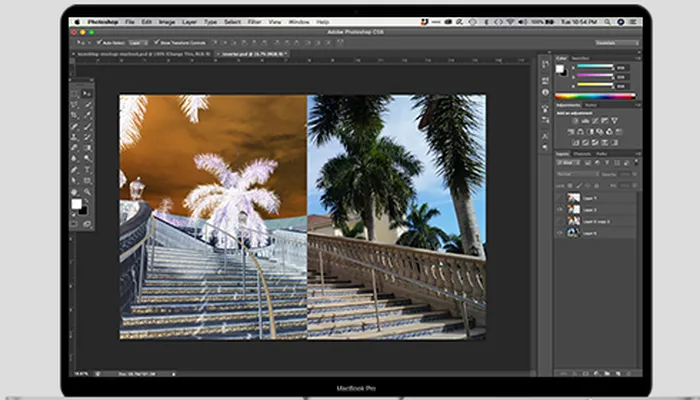Viewport: 700px width, 400px height.
Task: Switch to the Styles tab
Action: [591, 105]
